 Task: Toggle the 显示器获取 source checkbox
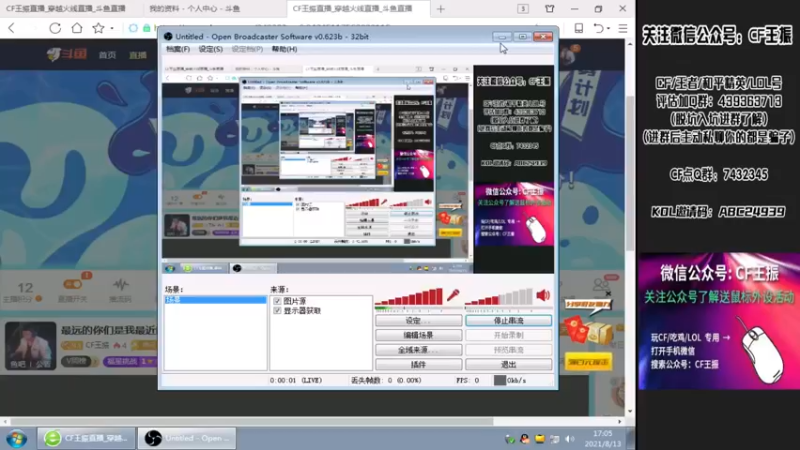[277, 310]
